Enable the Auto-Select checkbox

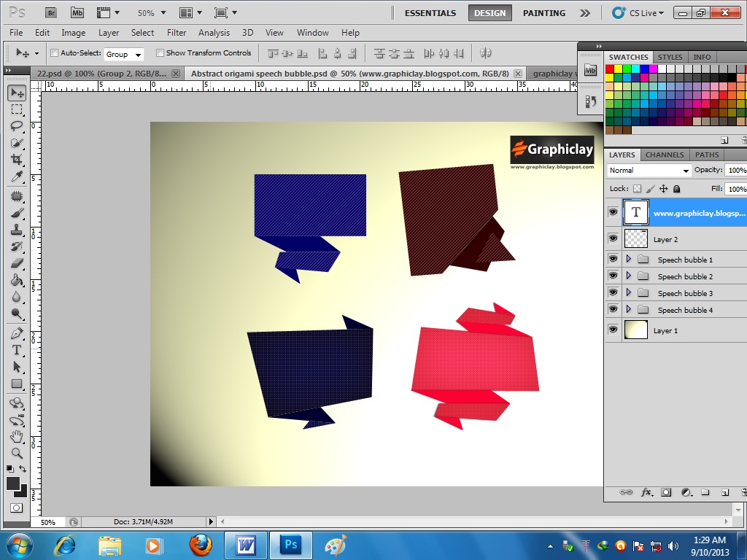pos(55,52)
